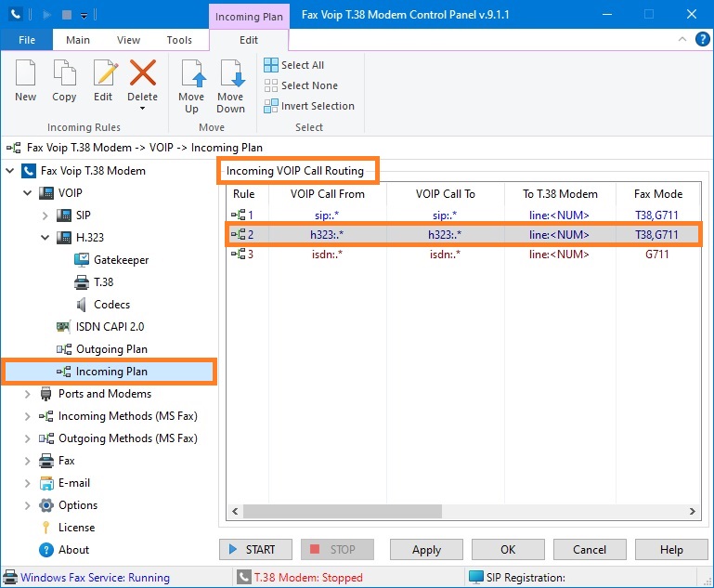The width and height of the screenshot is (714, 588).
Task: Click the blue help question mark icon
Action: pyautogui.click(x=702, y=39)
